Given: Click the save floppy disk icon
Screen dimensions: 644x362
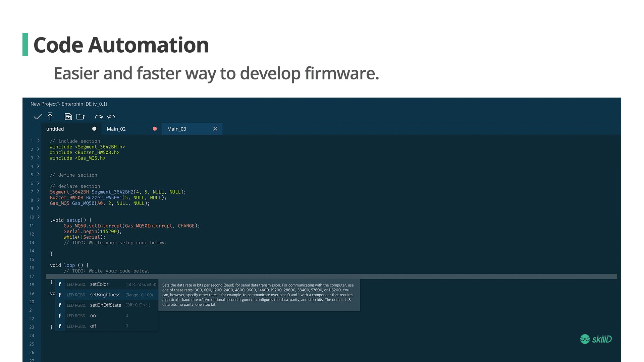Looking at the screenshot, I should click(x=68, y=117).
